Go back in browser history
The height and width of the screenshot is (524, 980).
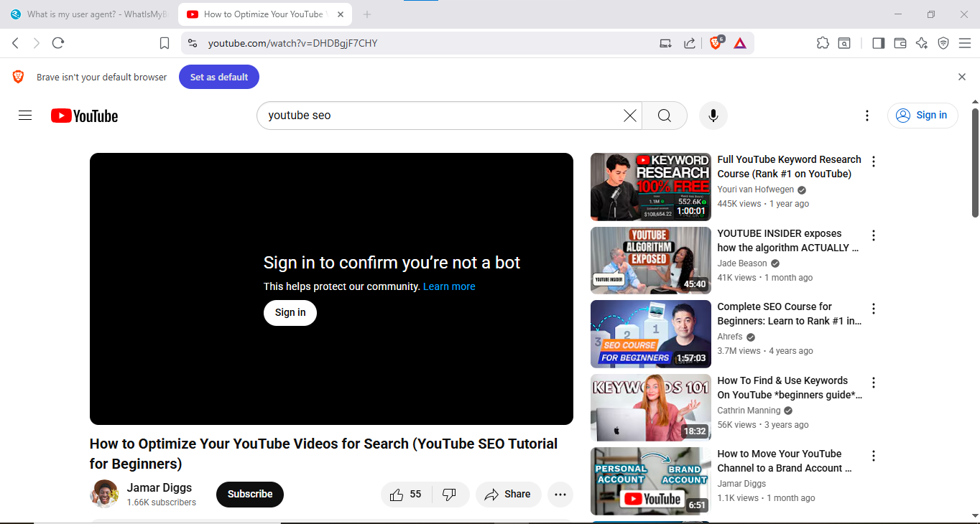pyautogui.click(x=15, y=43)
